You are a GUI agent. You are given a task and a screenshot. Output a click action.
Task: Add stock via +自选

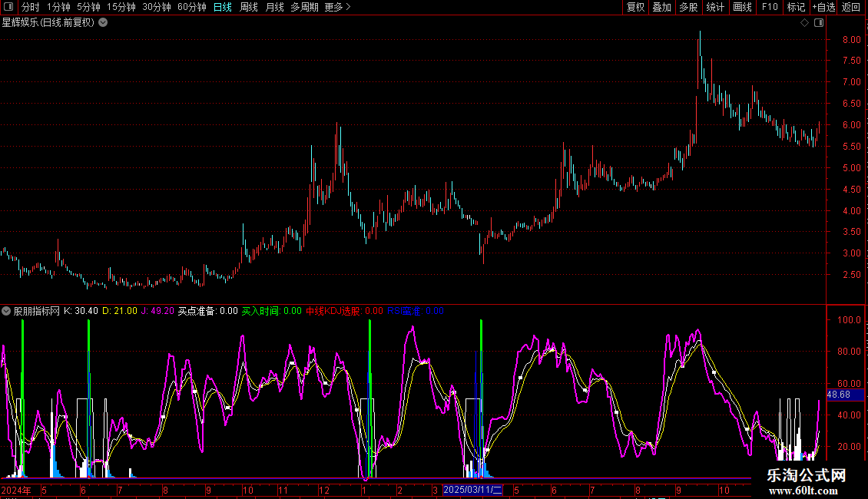pyautogui.click(x=823, y=7)
